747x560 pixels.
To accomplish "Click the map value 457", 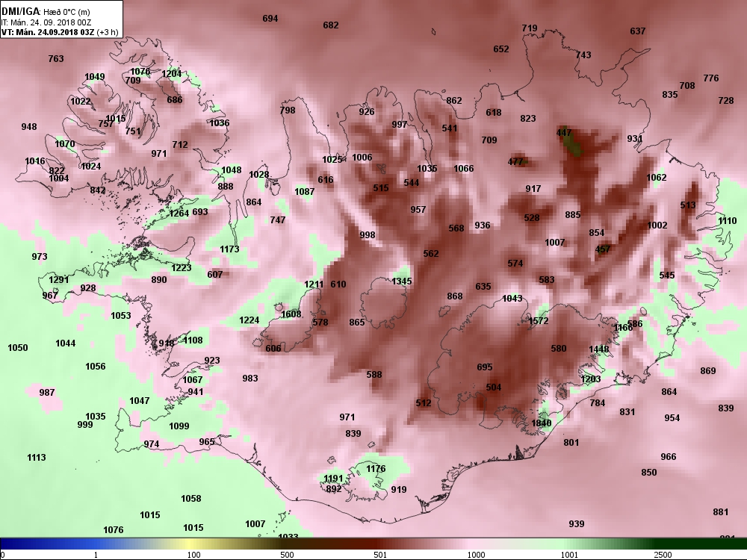I will [603, 249].
